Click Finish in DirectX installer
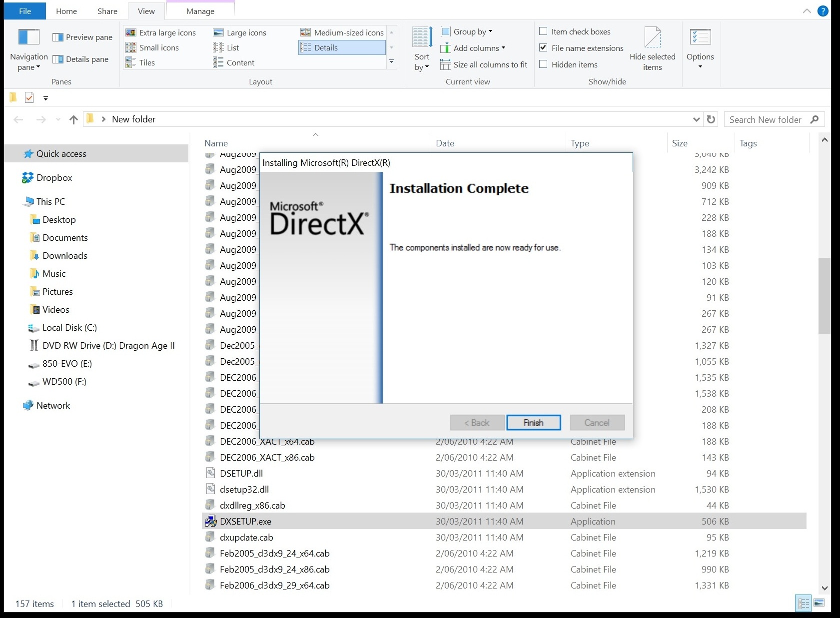Image resolution: width=840 pixels, height=618 pixels. 533,423
